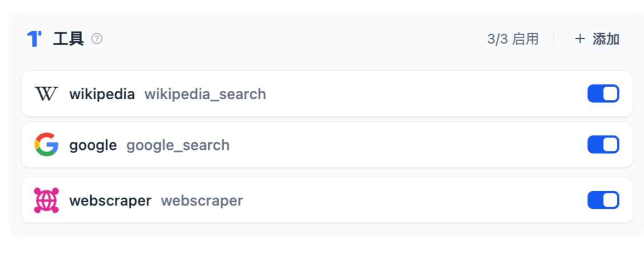
Task: Click the plus icon next to 添加
Action: tap(580, 39)
